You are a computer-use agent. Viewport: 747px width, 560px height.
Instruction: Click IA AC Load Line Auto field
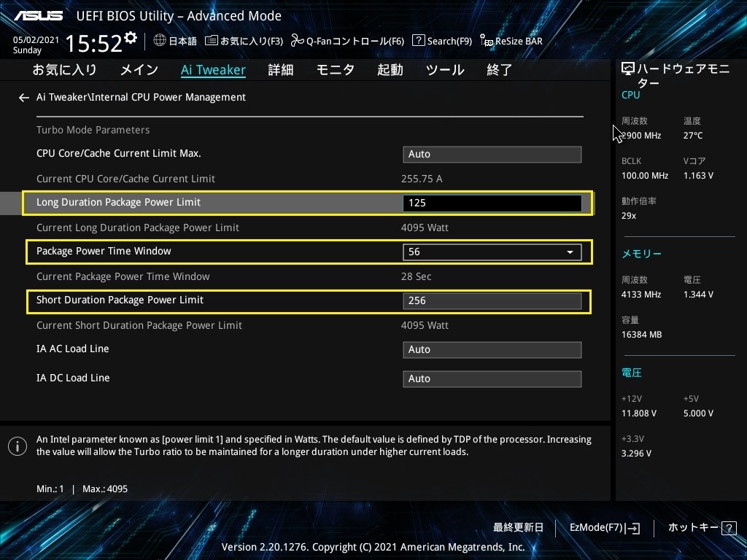tap(492, 350)
